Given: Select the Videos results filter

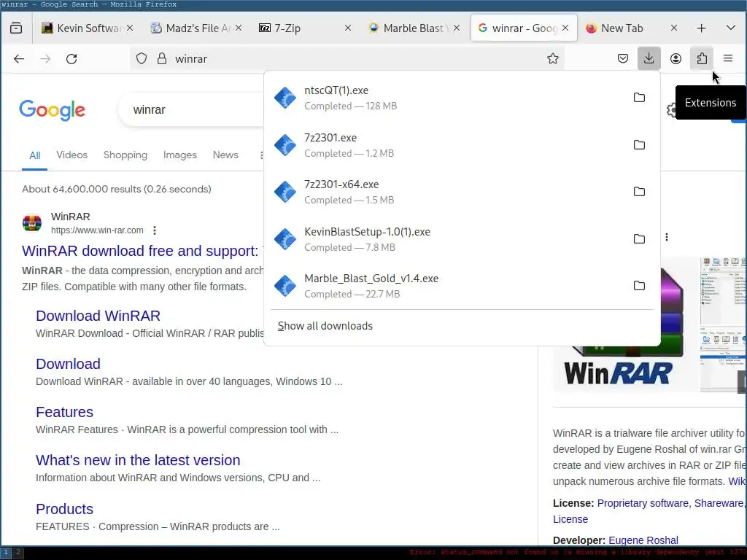Looking at the screenshot, I should coord(72,155).
